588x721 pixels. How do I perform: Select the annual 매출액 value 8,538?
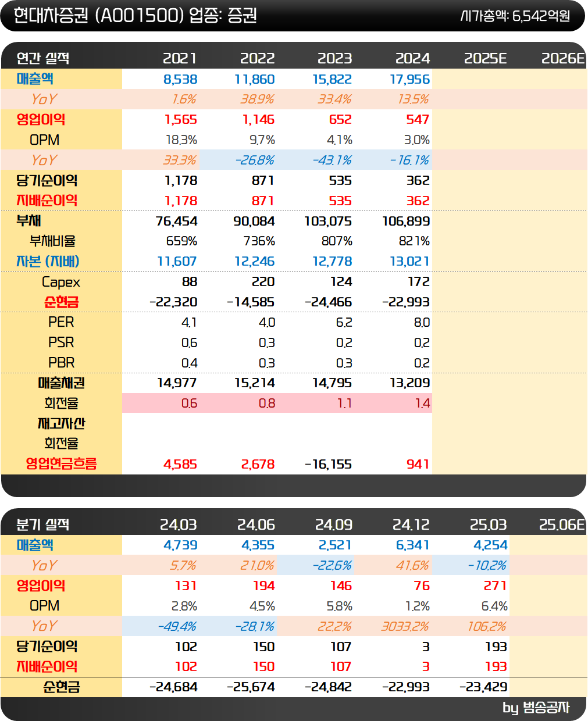[x=180, y=79]
